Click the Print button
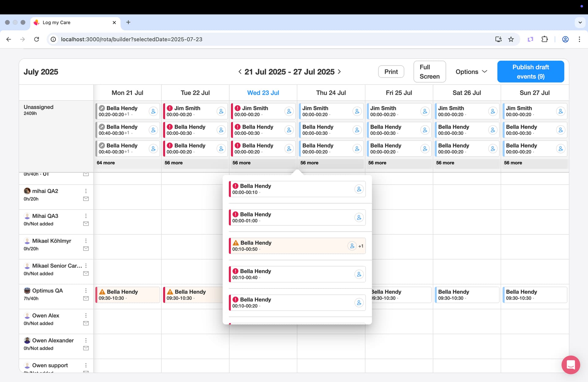 (x=391, y=72)
